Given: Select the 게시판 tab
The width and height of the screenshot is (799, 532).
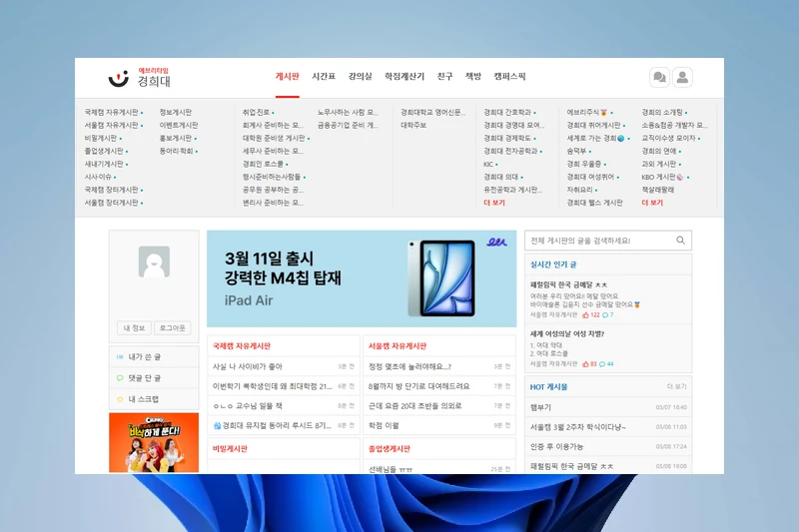Looking at the screenshot, I should tap(287, 77).
